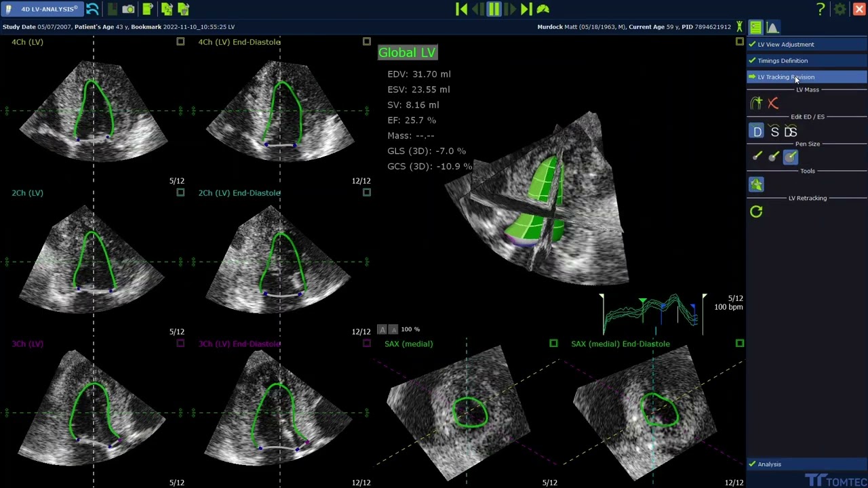The image size is (868, 488).
Task: Open the help question mark
Action: coord(821,9)
